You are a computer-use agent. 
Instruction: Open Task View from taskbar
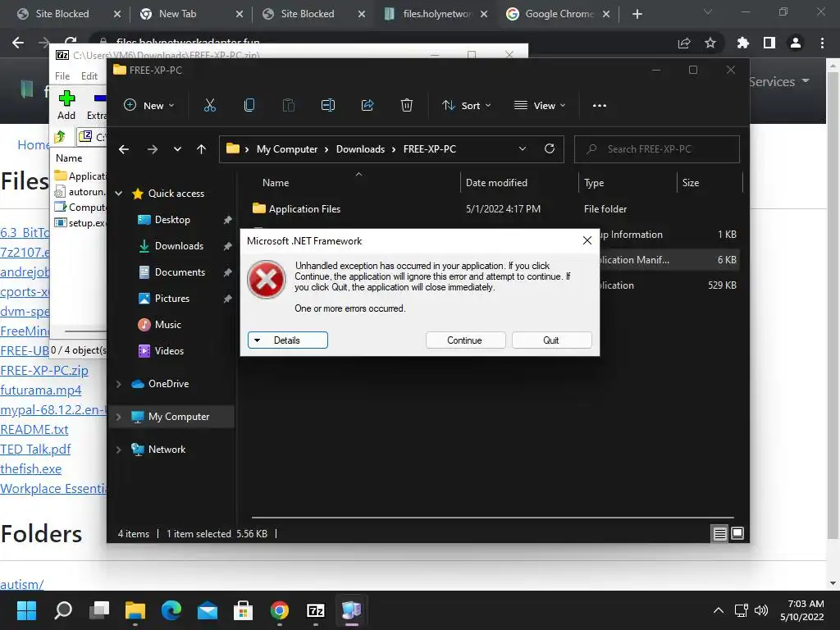pyautogui.click(x=99, y=610)
